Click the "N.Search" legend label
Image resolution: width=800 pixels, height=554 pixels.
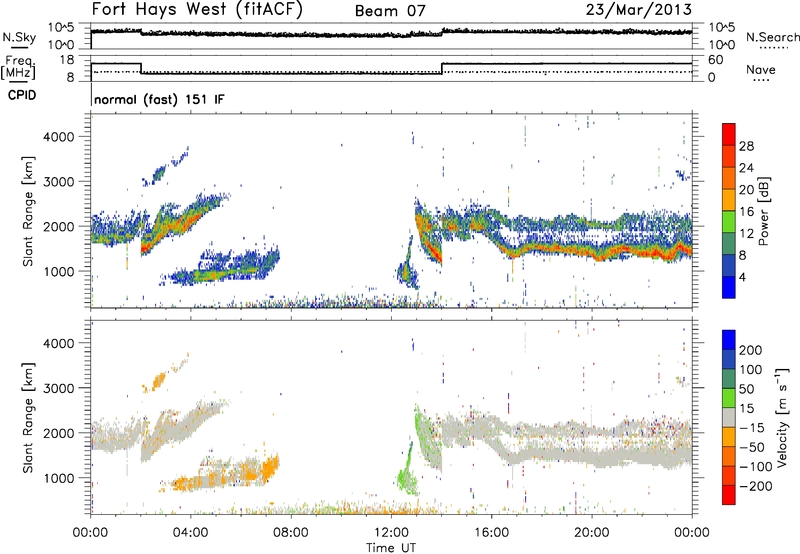click(x=772, y=37)
